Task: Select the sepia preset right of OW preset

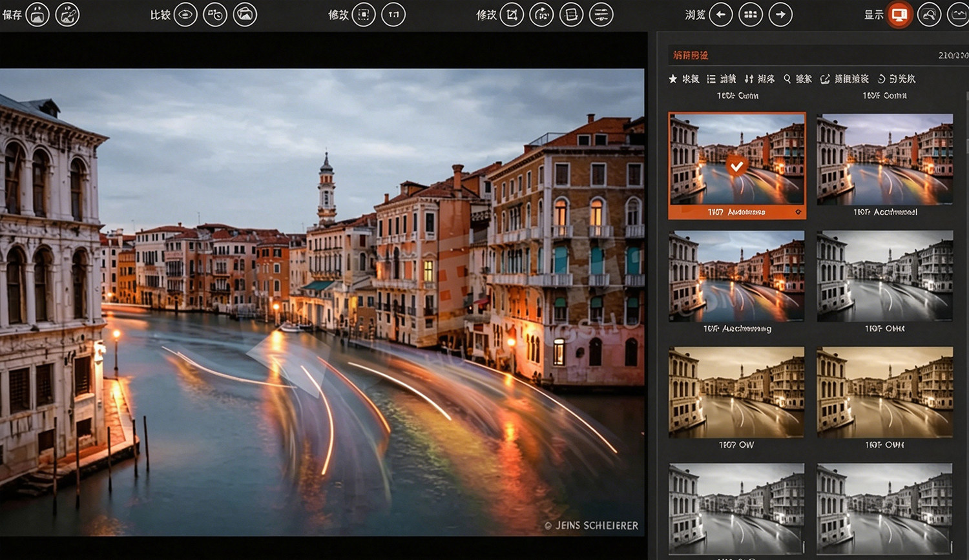Action: point(885,392)
